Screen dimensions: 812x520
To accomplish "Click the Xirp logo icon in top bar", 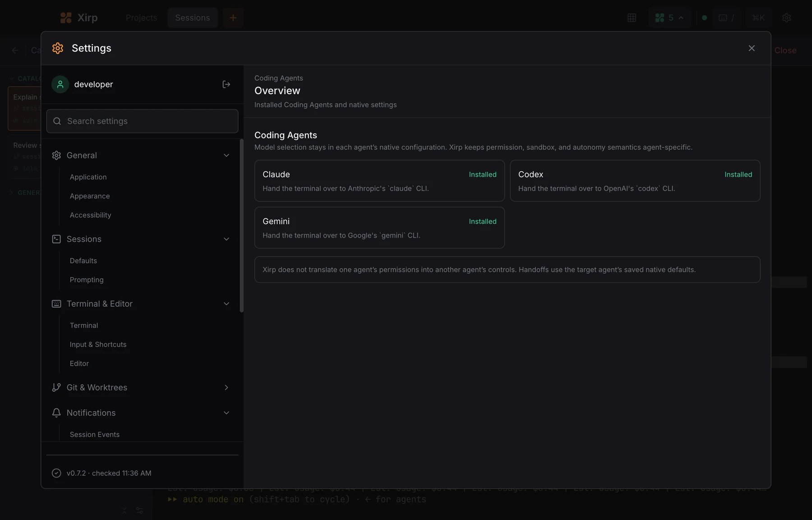I will (x=66, y=18).
